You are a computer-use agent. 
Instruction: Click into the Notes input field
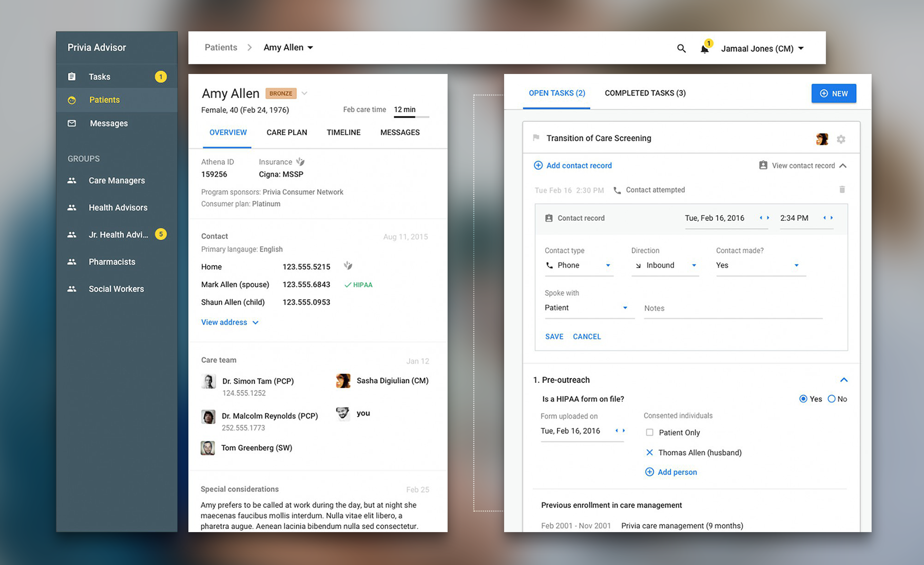tap(733, 308)
